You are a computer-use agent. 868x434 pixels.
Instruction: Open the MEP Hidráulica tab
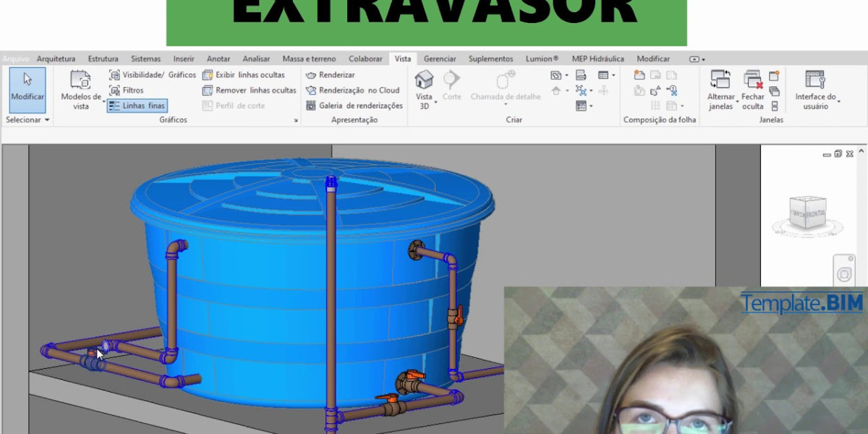coord(597,59)
